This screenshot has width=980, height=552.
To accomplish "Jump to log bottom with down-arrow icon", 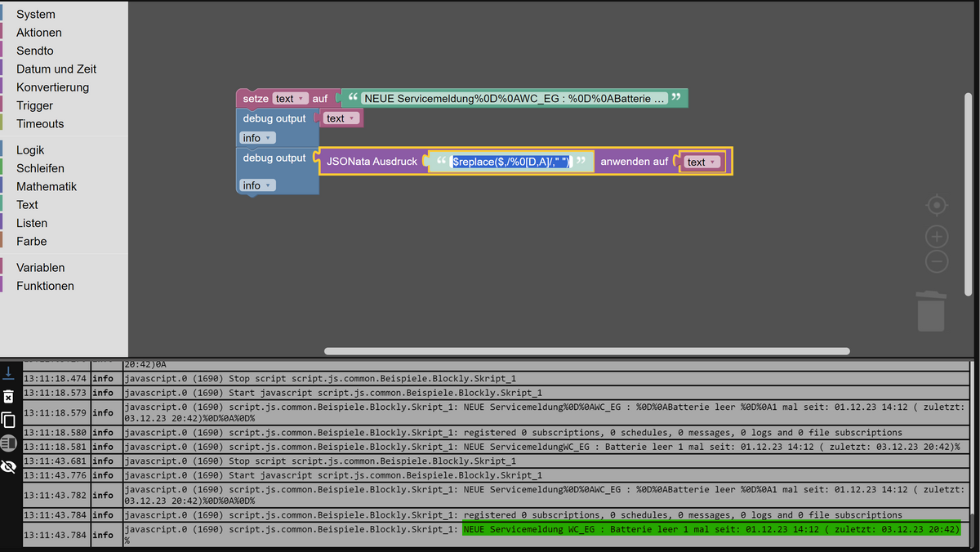I will click(x=8, y=373).
